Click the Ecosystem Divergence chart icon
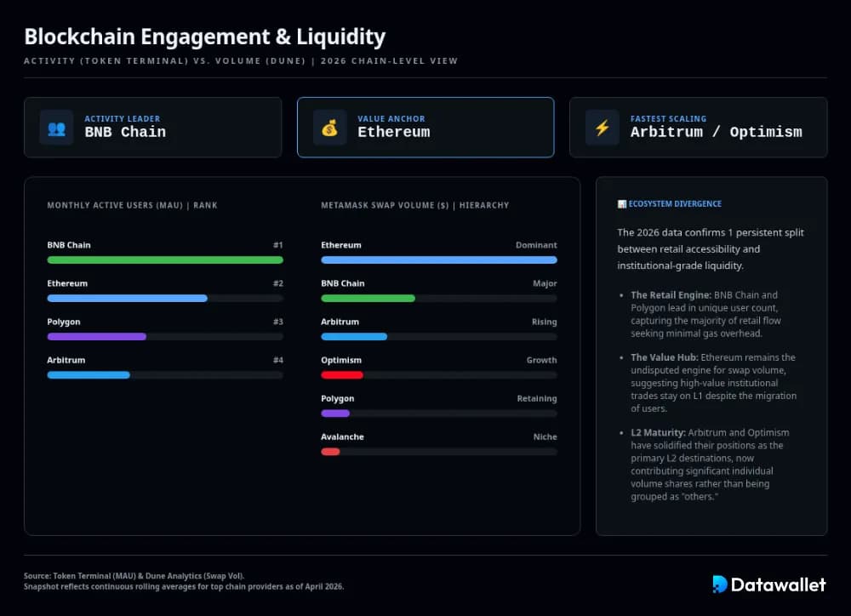Viewport: 851px width, 616px height. [x=622, y=204]
